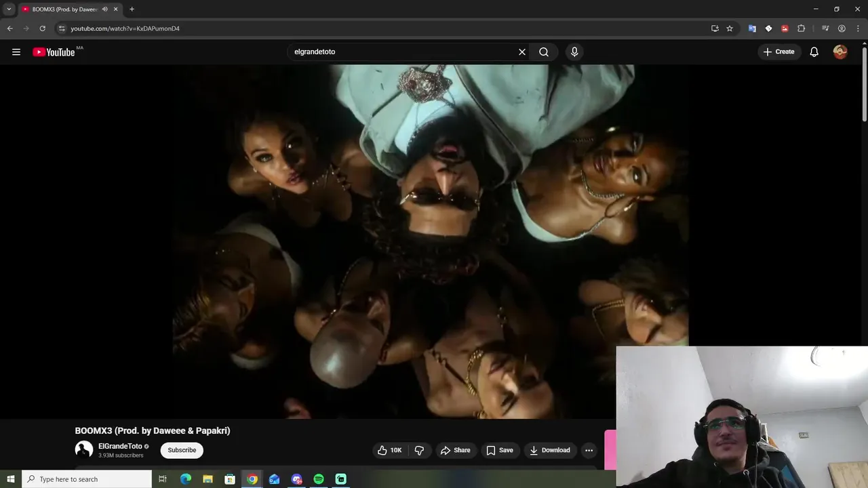Open Task View on the taskbar
Viewport: 868px width, 488px height.
pyautogui.click(x=163, y=479)
